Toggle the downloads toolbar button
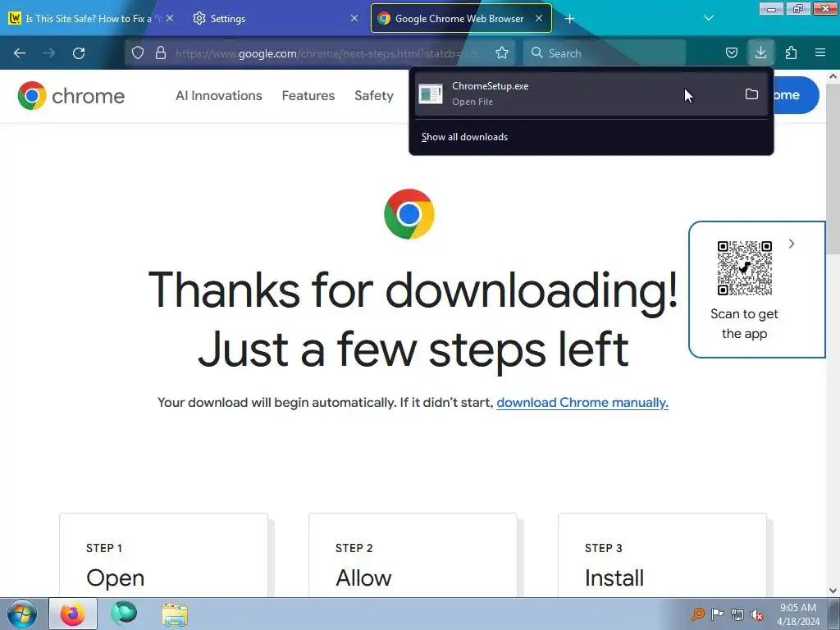 pyautogui.click(x=760, y=53)
